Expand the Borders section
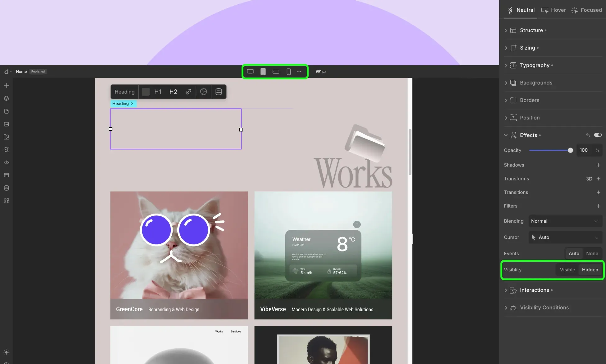This screenshot has height=364, width=606. [x=553, y=100]
